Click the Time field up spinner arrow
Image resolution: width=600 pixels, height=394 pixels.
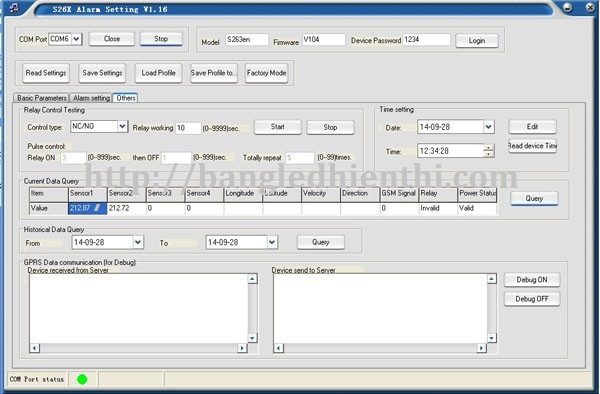[x=489, y=147]
